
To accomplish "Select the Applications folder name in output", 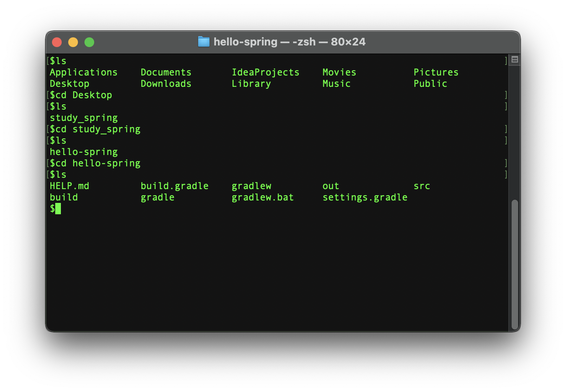I will click(84, 72).
